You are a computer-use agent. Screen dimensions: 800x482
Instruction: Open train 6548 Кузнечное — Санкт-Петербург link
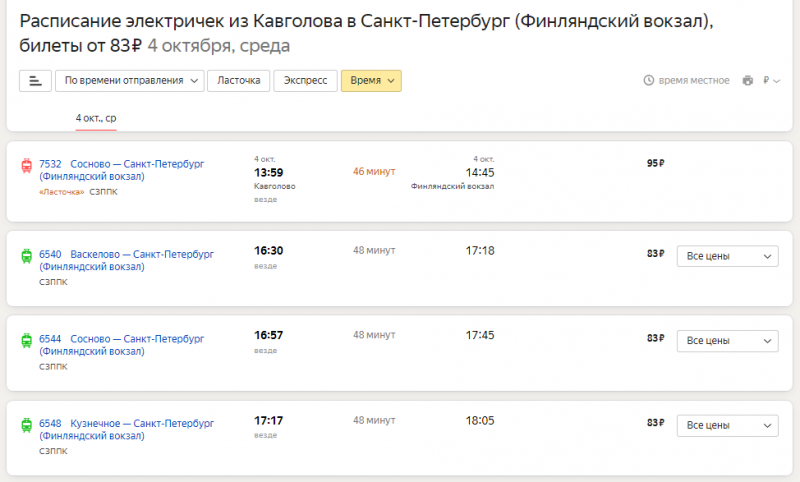point(142,423)
